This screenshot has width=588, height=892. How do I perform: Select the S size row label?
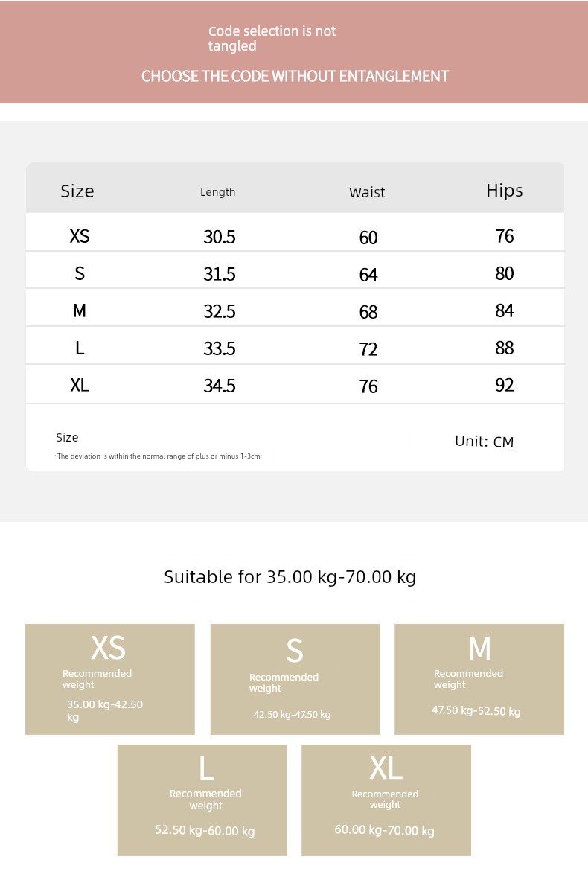pyautogui.click(x=80, y=274)
